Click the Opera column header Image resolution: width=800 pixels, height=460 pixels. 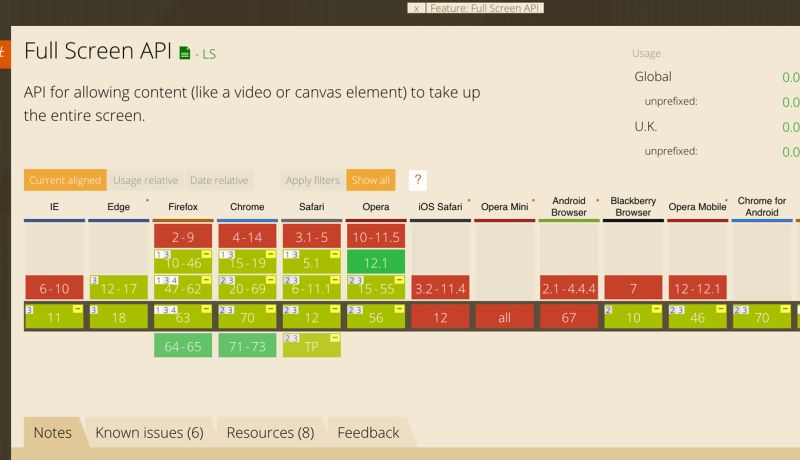click(x=376, y=207)
